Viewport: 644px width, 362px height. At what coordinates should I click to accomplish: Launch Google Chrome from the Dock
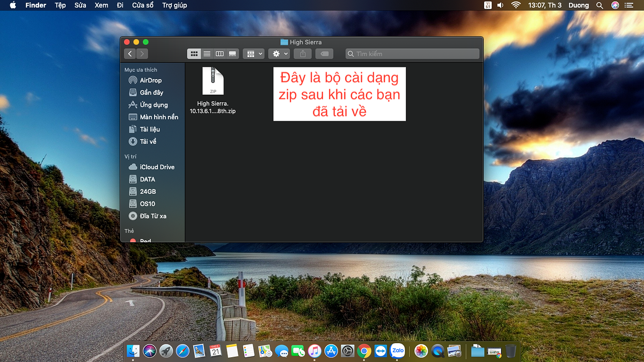[364, 351]
